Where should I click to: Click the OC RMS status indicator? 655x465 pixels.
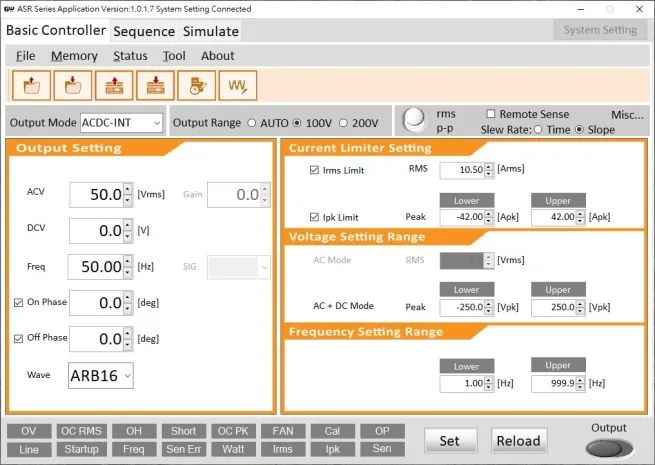(81, 431)
